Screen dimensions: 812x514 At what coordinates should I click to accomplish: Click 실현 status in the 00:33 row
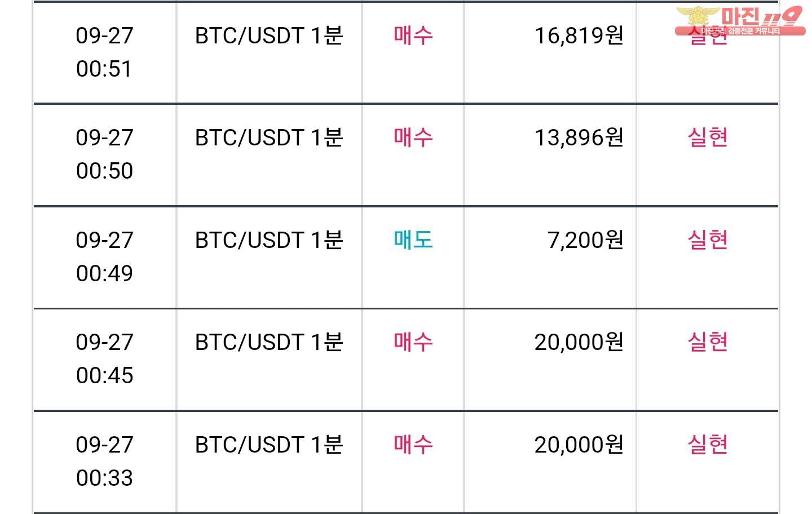[x=708, y=445]
